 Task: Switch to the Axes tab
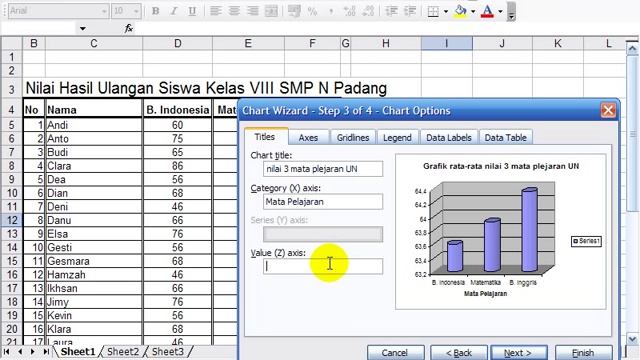308,138
